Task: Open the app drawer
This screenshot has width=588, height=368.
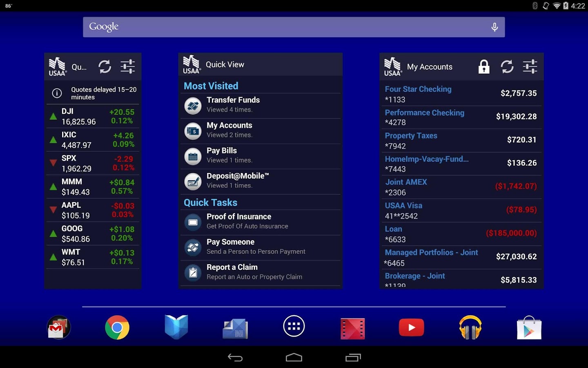Action: tap(294, 326)
